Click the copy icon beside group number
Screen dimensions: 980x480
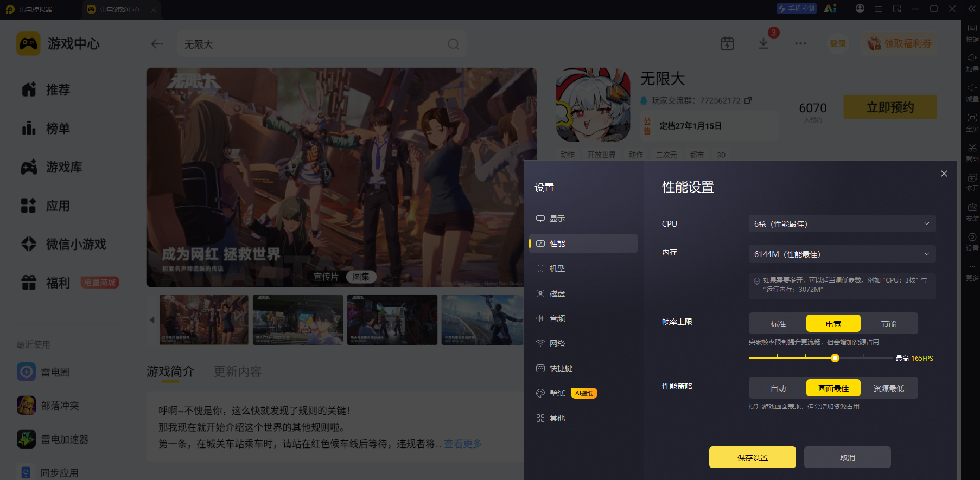click(x=748, y=100)
